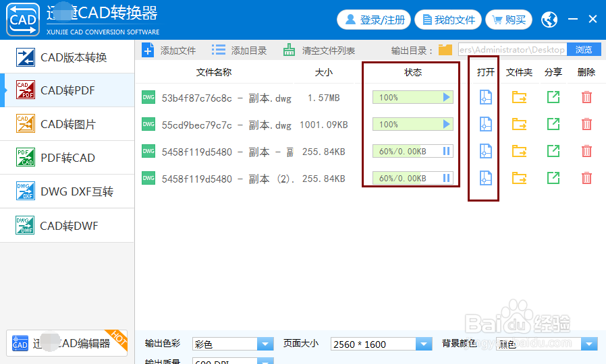
Task: Start conversion for 55cd9bec79c7c file
Action: (446, 124)
